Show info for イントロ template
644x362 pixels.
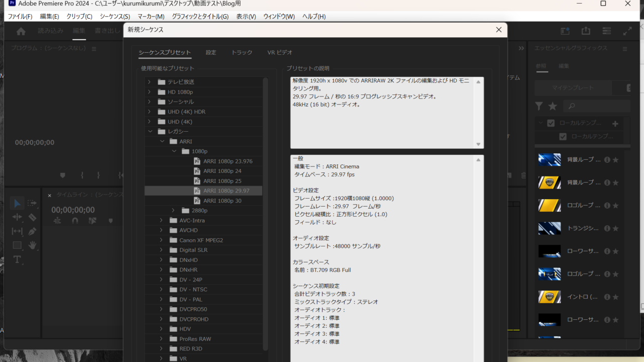coord(607,297)
